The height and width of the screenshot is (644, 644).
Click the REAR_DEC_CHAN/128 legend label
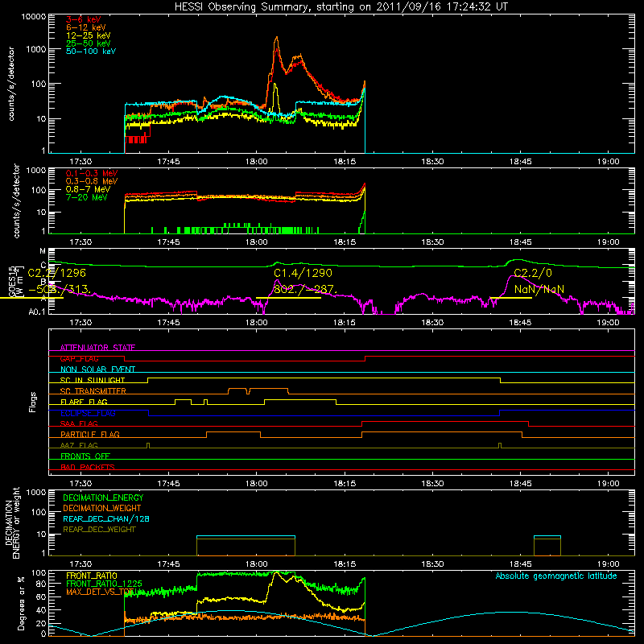[106, 518]
